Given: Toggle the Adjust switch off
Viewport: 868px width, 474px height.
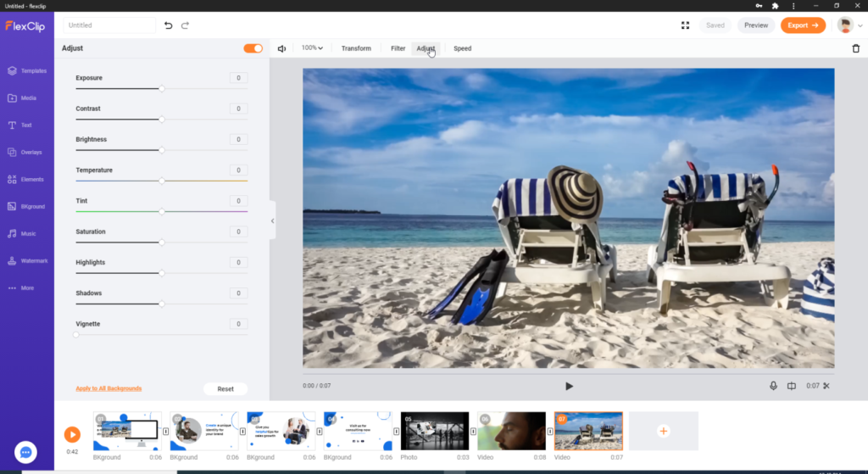Looking at the screenshot, I should point(253,48).
